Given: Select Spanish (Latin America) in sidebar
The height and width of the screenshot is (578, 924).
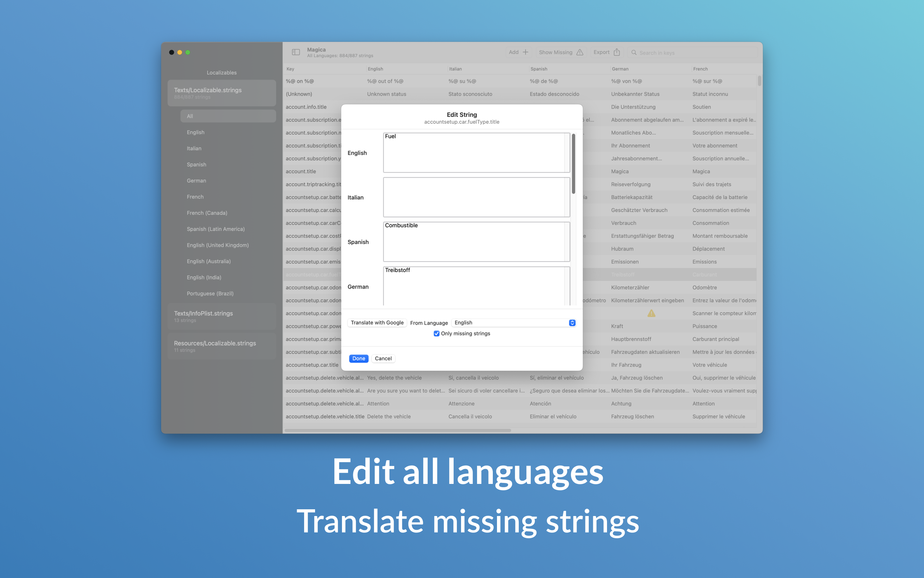Looking at the screenshot, I should tap(216, 229).
